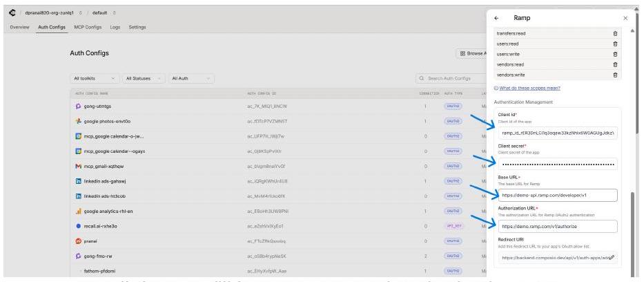This screenshot has height=282, width=644.
Task: Go to the Settings tab
Action: pos(137,27)
